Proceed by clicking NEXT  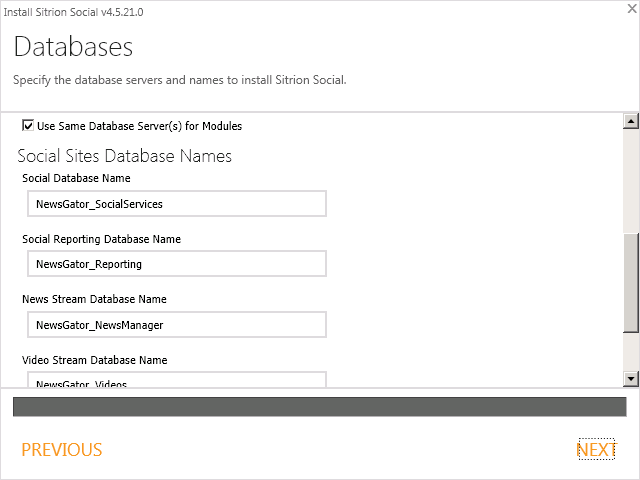point(596,450)
